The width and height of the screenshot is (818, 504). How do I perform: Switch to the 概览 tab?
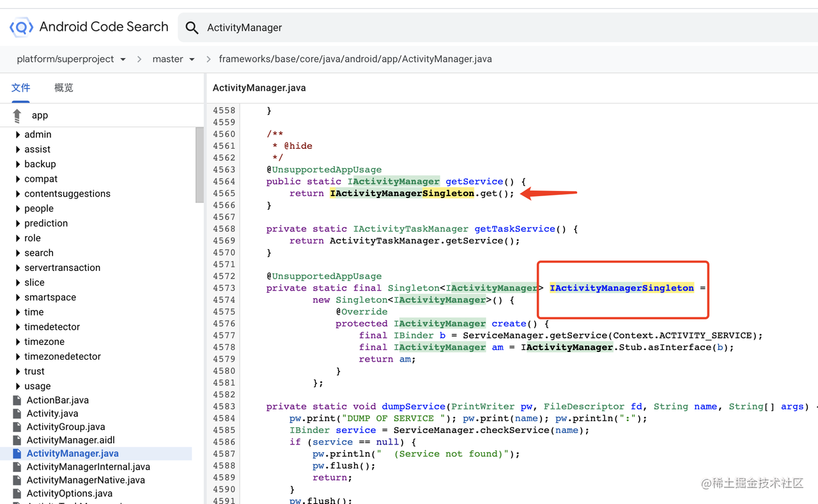(x=64, y=88)
